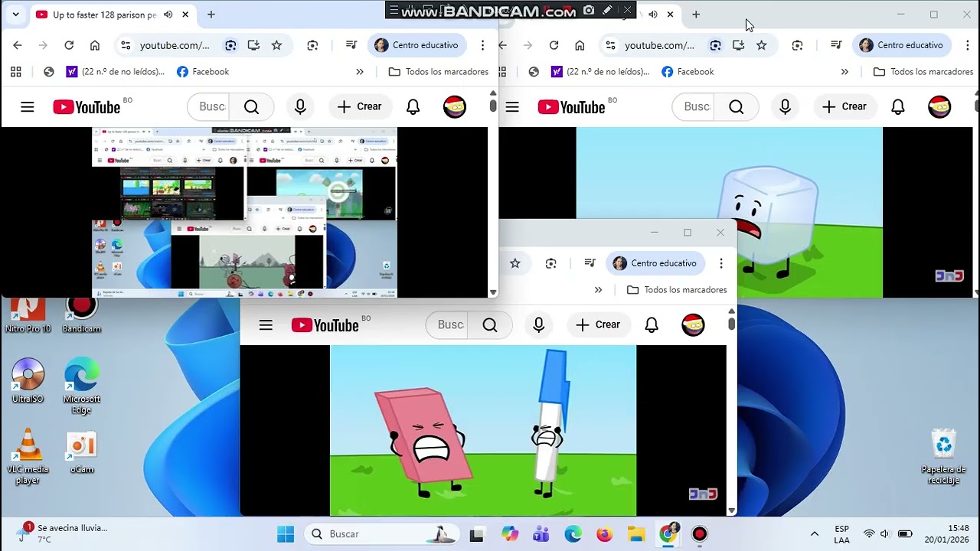The height and width of the screenshot is (551, 980).
Task: Open Chrome three-dot menu in front window
Action: pos(720,263)
